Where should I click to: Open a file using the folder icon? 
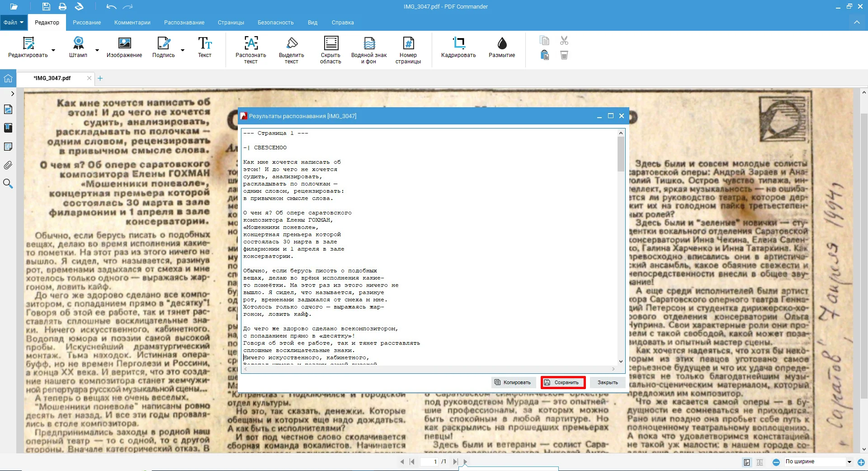tap(14, 7)
